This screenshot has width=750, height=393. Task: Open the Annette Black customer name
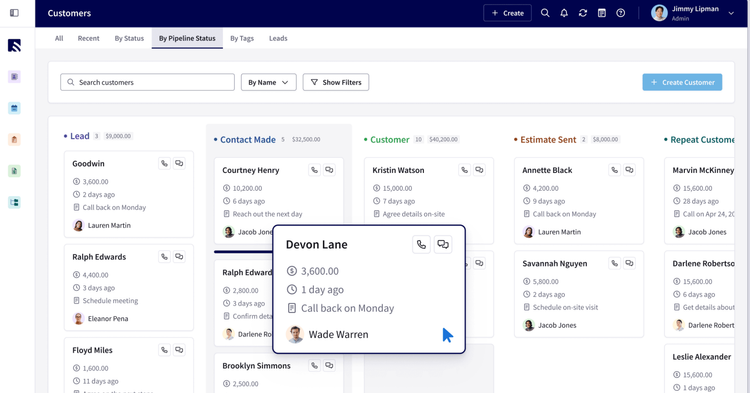pyautogui.click(x=547, y=170)
